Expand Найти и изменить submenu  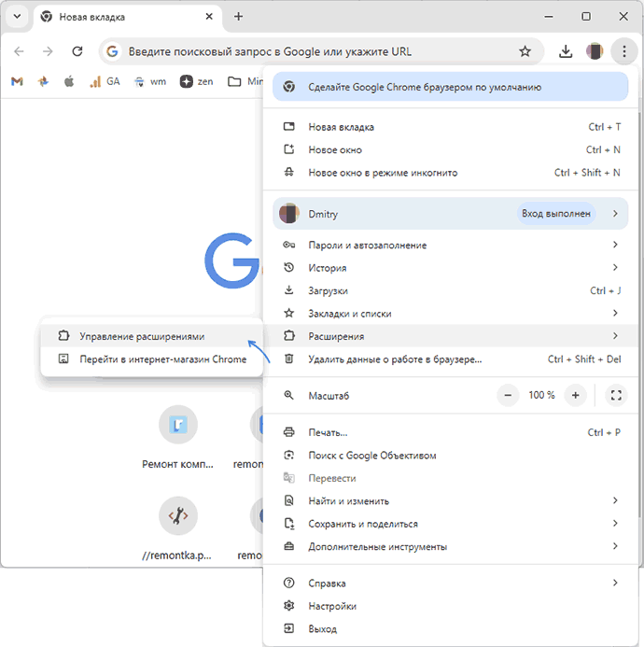coord(450,501)
